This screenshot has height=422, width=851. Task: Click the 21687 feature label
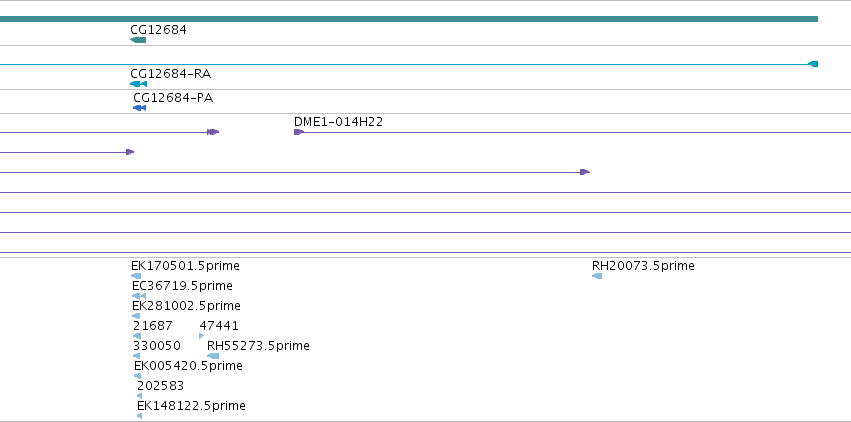(153, 326)
